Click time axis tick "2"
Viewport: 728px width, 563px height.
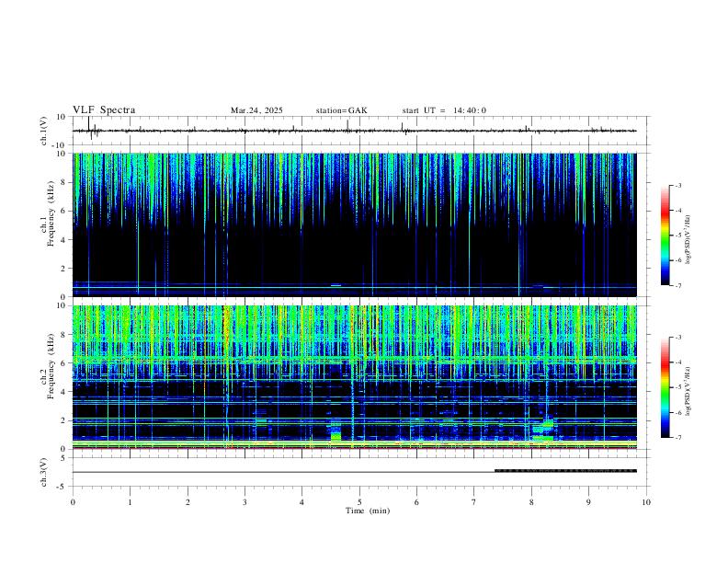tap(188, 502)
